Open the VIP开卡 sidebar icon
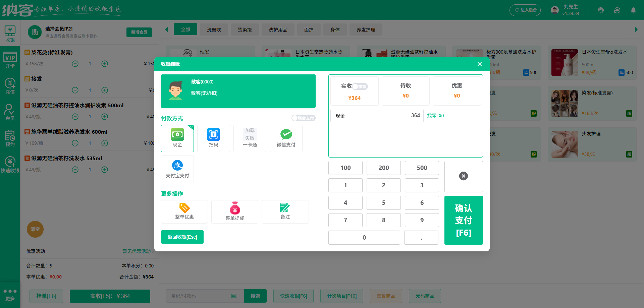This screenshot has width=644, height=308. click(x=10, y=59)
